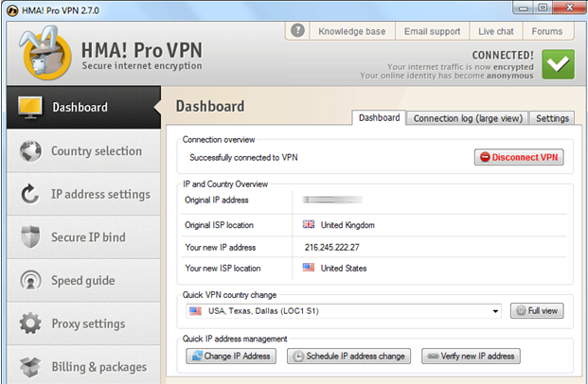The image size is (588, 384).
Task: Click Change IP Address button
Action: (x=231, y=356)
